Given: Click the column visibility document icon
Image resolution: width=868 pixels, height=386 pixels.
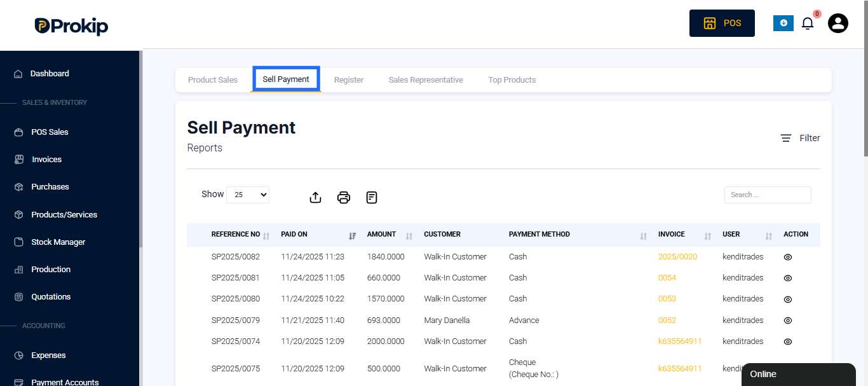Looking at the screenshot, I should tap(372, 197).
